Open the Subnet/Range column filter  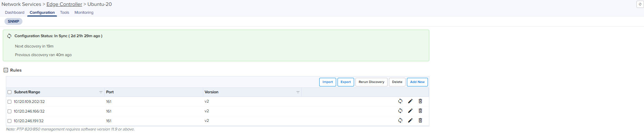[x=101, y=92]
